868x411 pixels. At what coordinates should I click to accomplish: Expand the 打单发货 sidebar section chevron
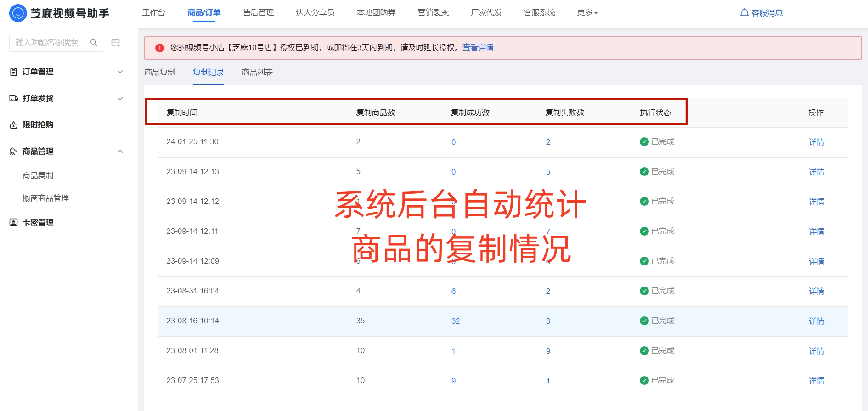coord(120,98)
